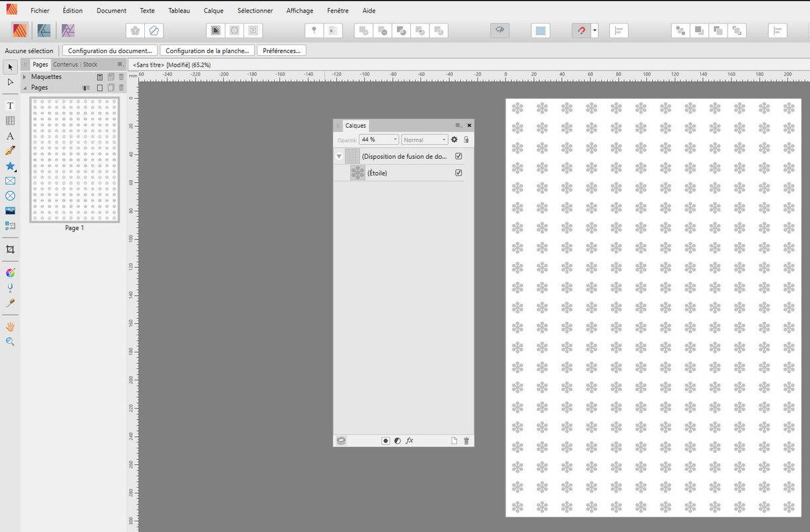The height and width of the screenshot is (532, 810).
Task: Switch to Photo persona
Action: (x=67, y=31)
